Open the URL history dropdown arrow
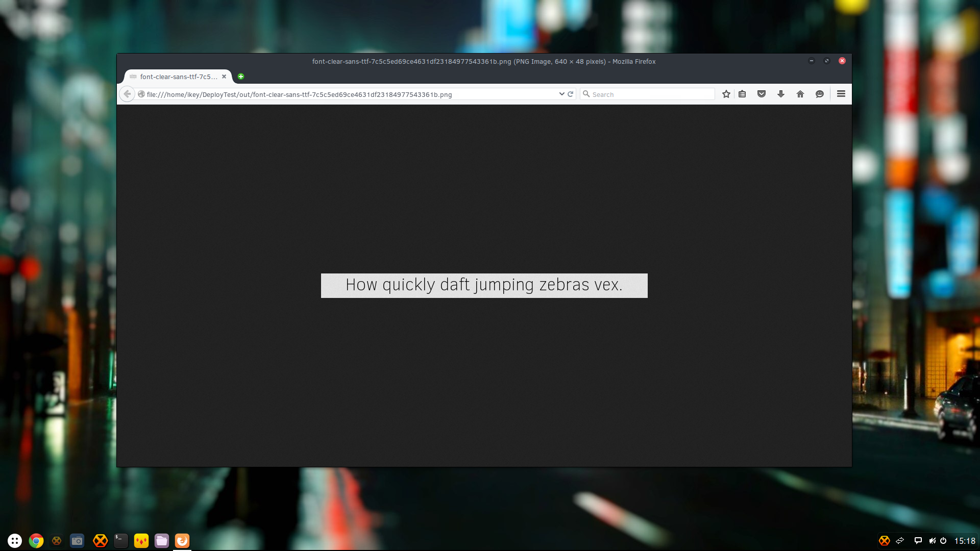 (x=561, y=94)
